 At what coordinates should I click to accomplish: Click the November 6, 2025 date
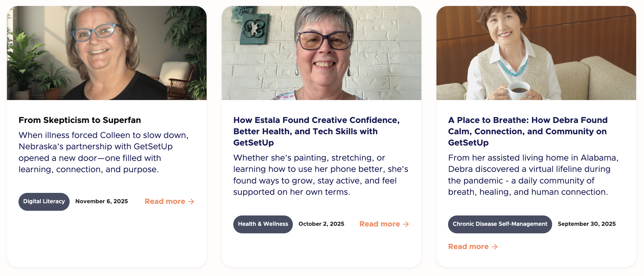[x=102, y=201]
